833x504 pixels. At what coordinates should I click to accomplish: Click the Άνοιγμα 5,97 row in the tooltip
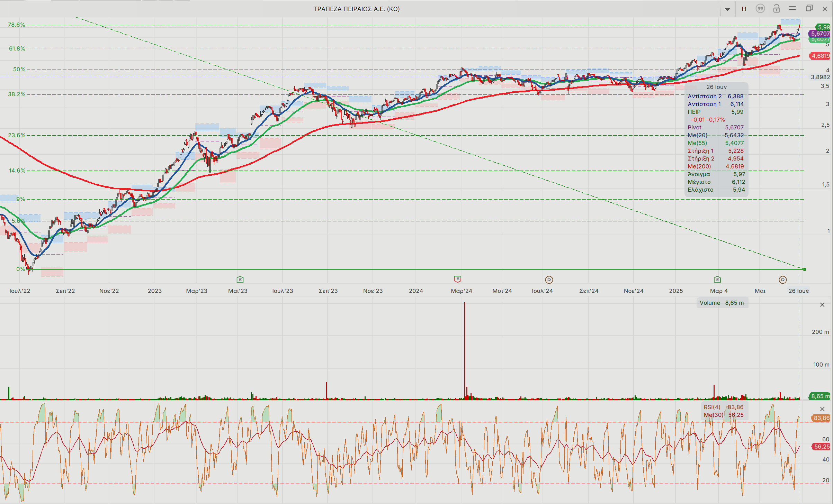716,174
